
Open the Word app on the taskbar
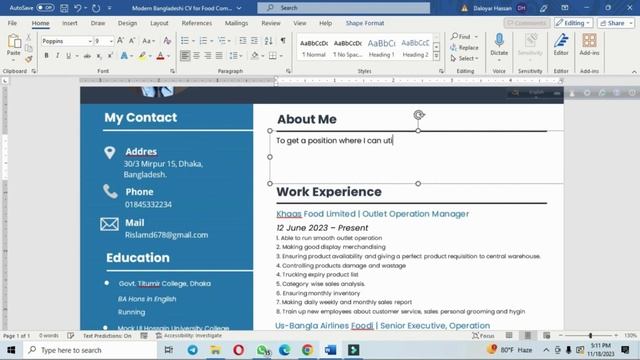(330, 350)
